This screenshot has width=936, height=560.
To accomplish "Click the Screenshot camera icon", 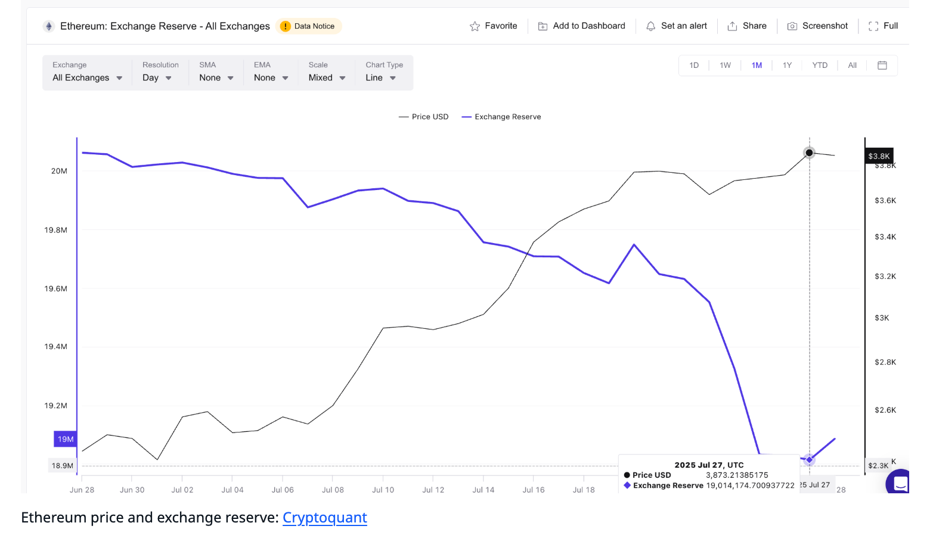I will (792, 26).
